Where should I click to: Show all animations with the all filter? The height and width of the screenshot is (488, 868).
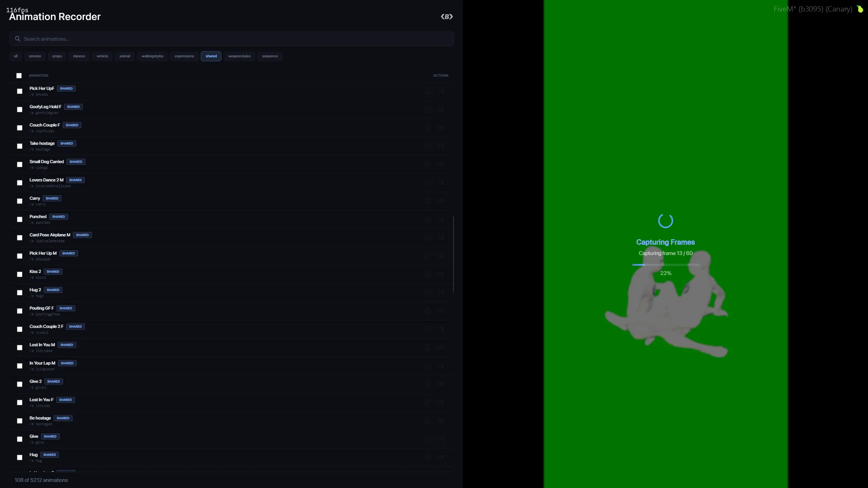16,56
